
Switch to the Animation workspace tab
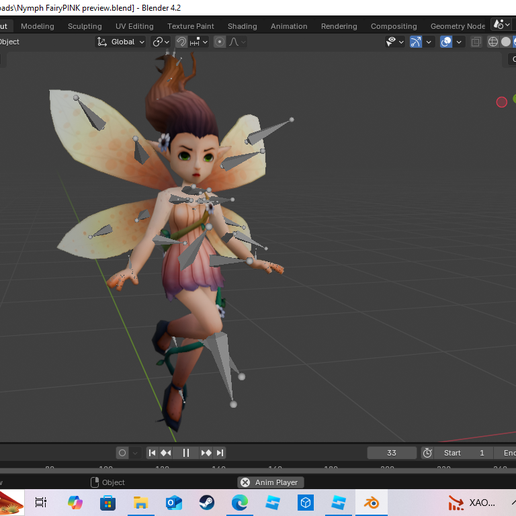coord(289,26)
